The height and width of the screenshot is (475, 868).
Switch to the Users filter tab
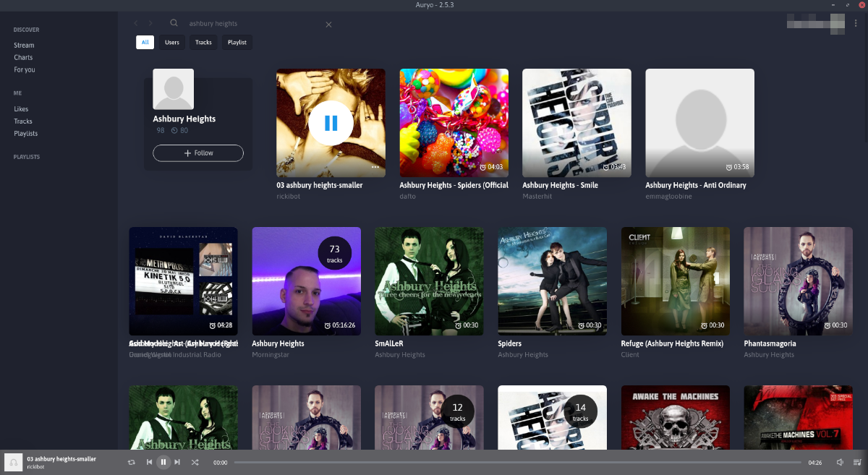tap(172, 43)
